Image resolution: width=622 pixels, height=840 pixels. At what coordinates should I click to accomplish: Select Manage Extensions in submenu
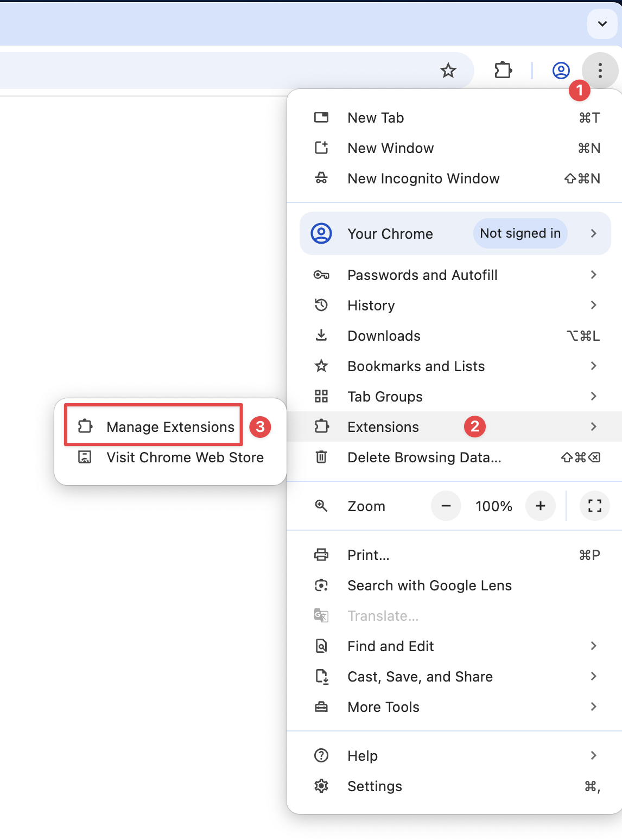pyautogui.click(x=170, y=427)
